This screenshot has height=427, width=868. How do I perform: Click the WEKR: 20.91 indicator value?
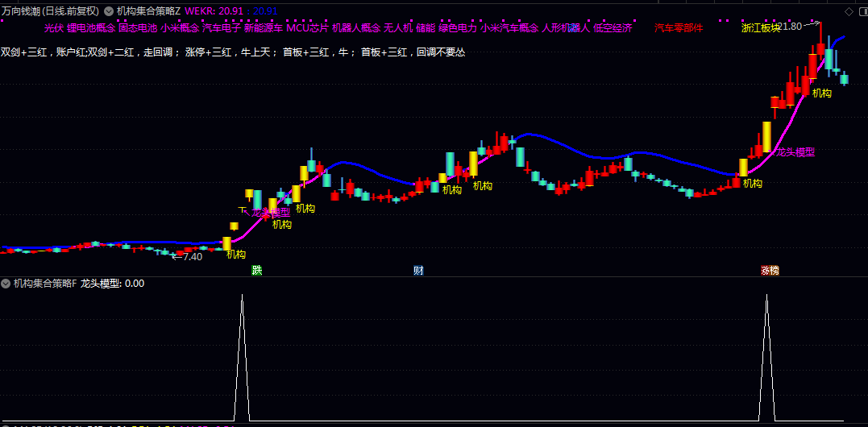pos(213,11)
